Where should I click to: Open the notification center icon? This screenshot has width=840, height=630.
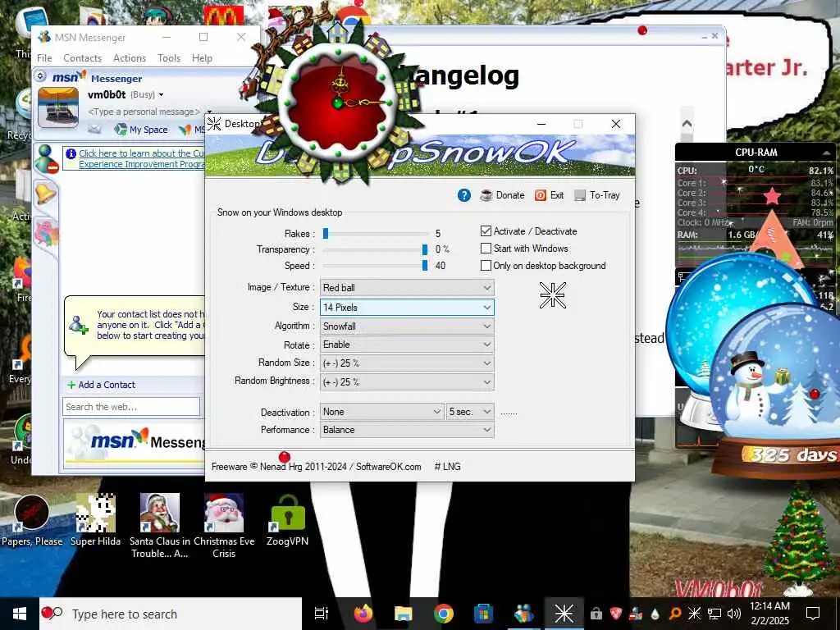pyautogui.click(x=813, y=614)
